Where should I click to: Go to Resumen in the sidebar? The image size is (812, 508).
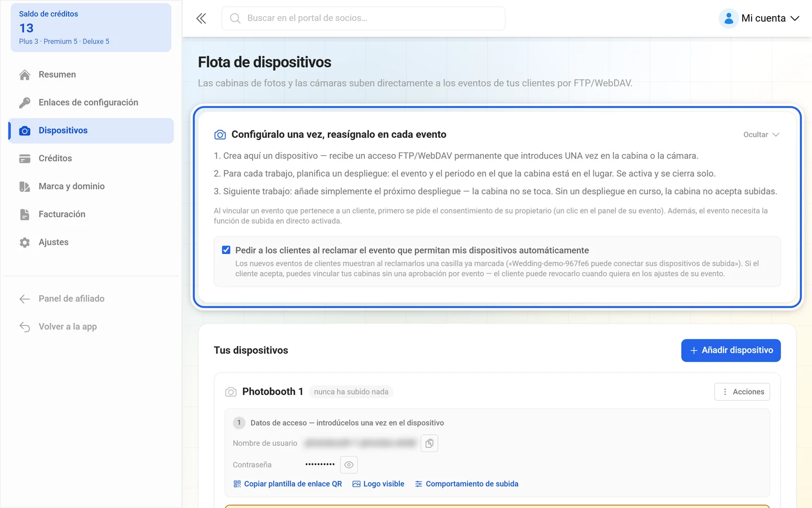click(x=91, y=75)
